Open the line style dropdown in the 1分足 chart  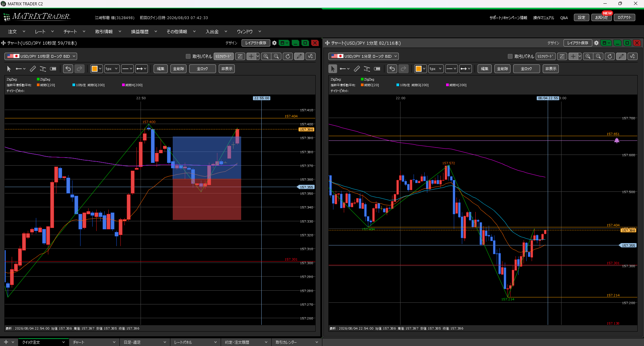point(451,69)
